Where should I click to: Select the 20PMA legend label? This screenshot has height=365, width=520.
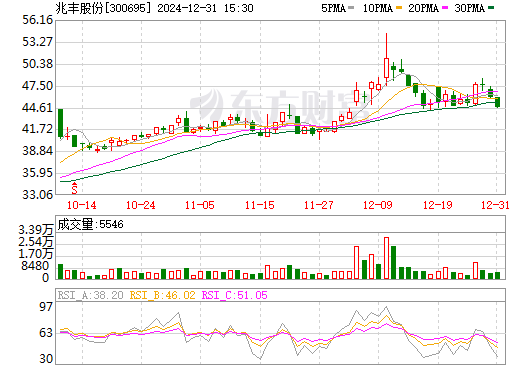pyautogui.click(x=423, y=8)
